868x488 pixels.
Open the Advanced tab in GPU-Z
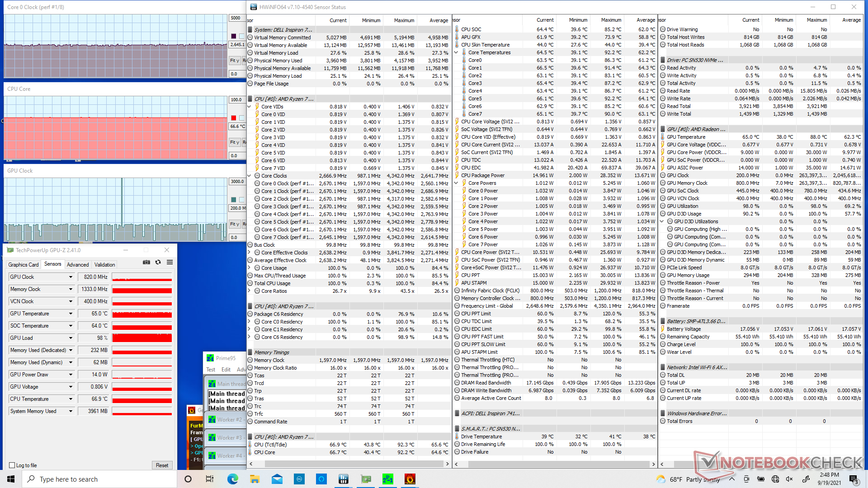tap(78, 265)
